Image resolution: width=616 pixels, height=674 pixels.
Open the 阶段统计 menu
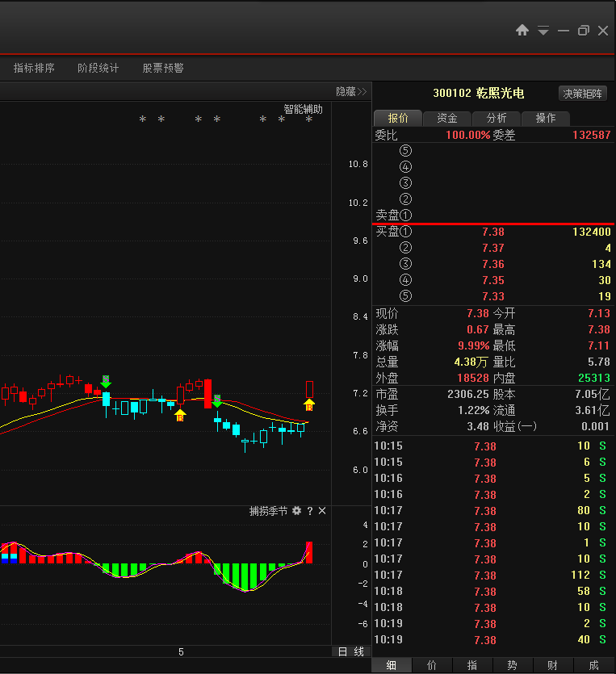click(98, 68)
